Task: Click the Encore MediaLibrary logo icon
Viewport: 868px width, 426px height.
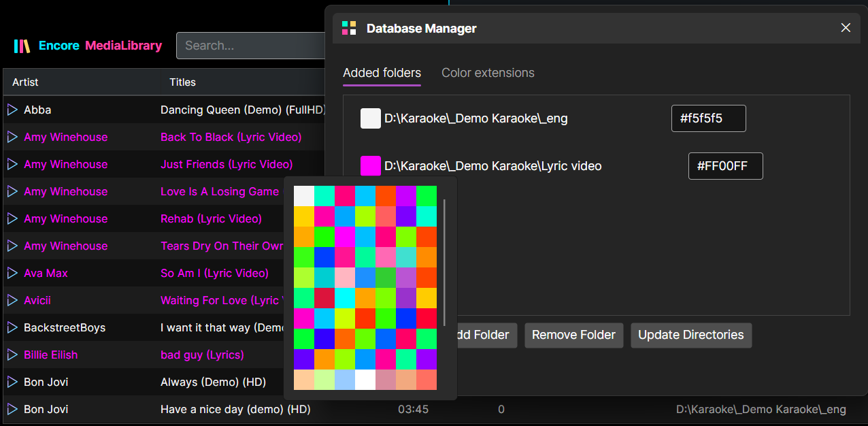Action: click(x=22, y=46)
